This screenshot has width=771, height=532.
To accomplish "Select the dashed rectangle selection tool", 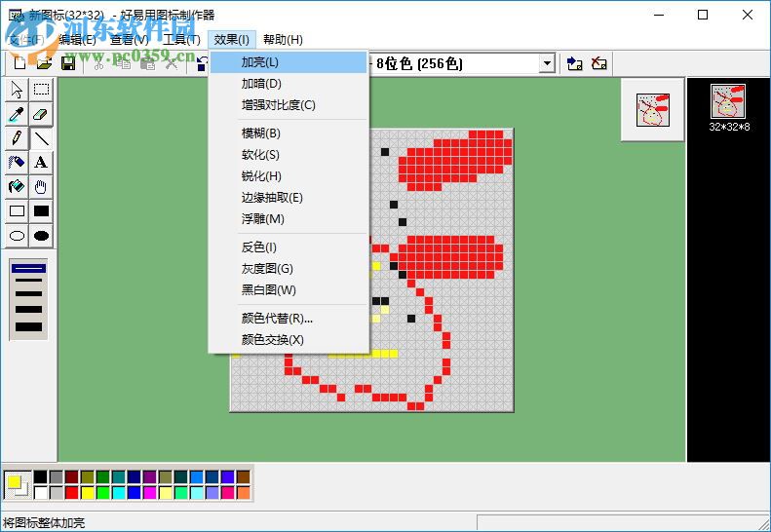I will (x=41, y=90).
